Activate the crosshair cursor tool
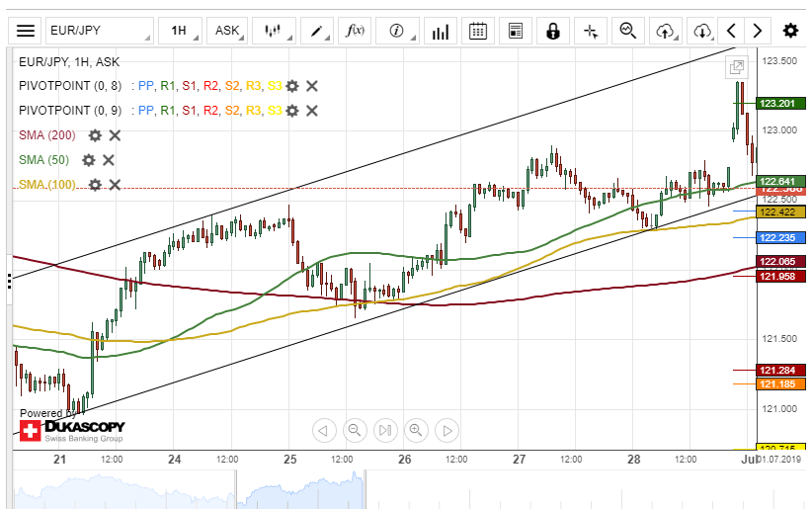This screenshot has height=509, width=812. pyautogui.click(x=591, y=31)
